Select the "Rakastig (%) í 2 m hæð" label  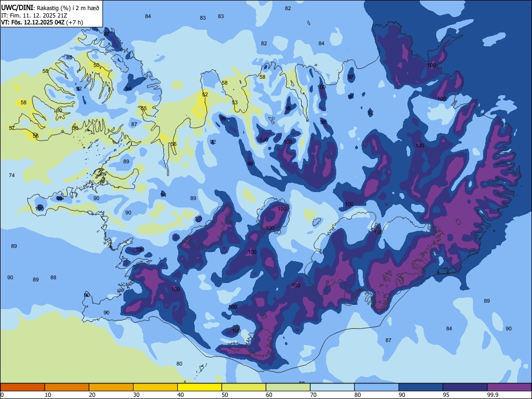pos(68,8)
